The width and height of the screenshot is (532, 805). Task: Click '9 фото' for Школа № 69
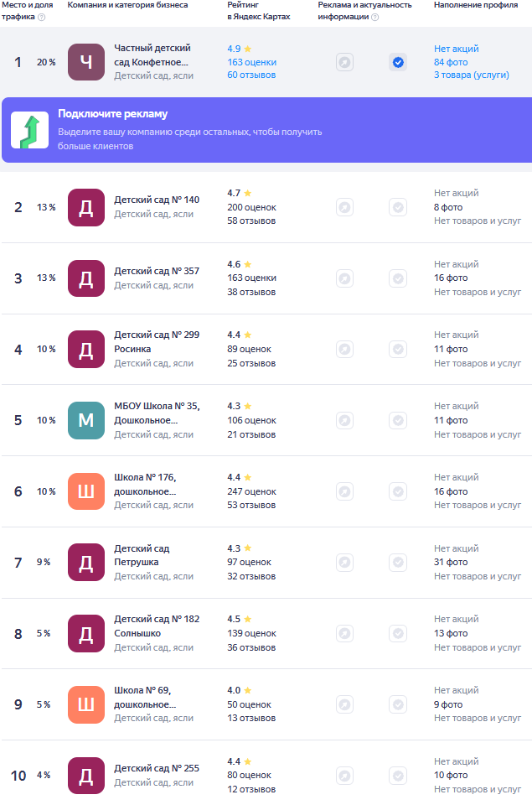pyautogui.click(x=448, y=705)
